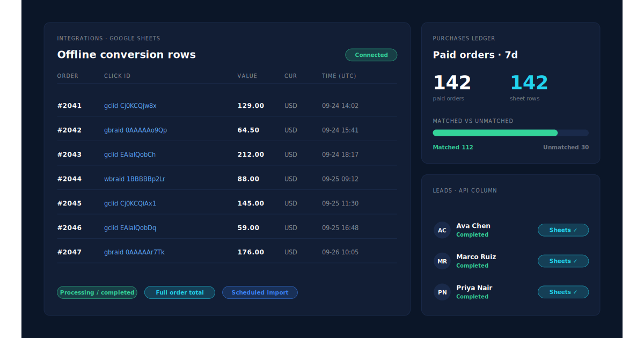
Task: Open click ID gclid EAIaIQobCh
Action: click(130, 155)
